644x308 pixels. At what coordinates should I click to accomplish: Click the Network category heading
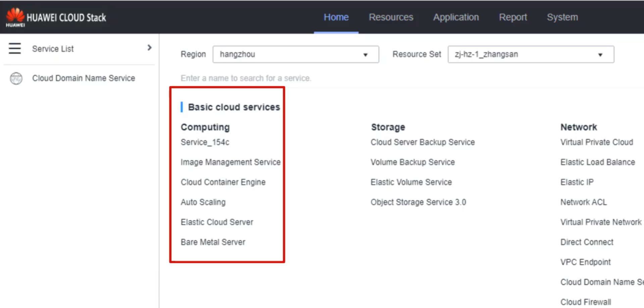579,127
